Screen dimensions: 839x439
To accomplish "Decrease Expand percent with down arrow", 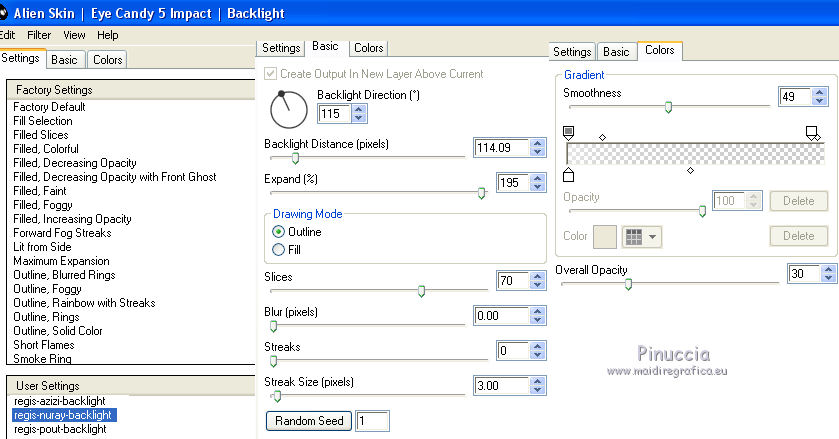I will click(x=538, y=187).
